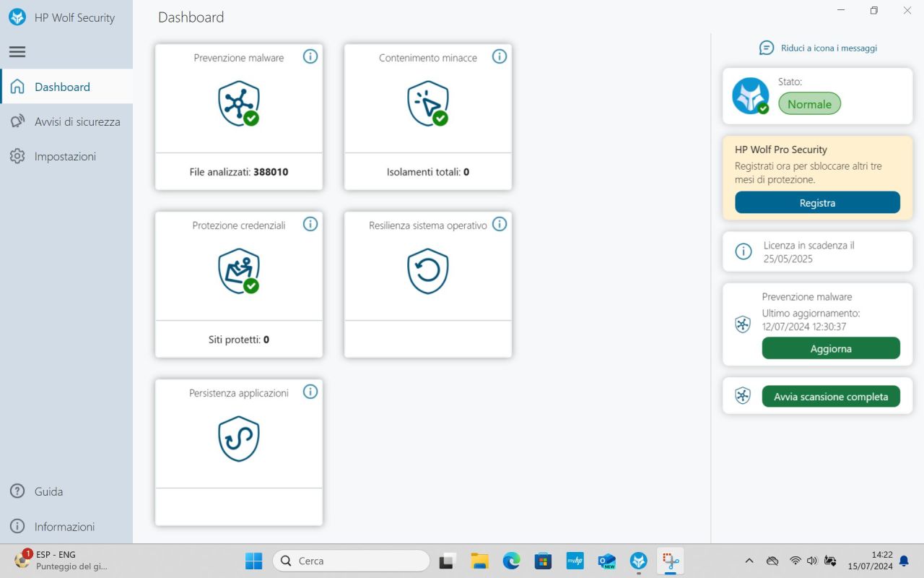Open Microsoft Store from the taskbar

tap(543, 561)
